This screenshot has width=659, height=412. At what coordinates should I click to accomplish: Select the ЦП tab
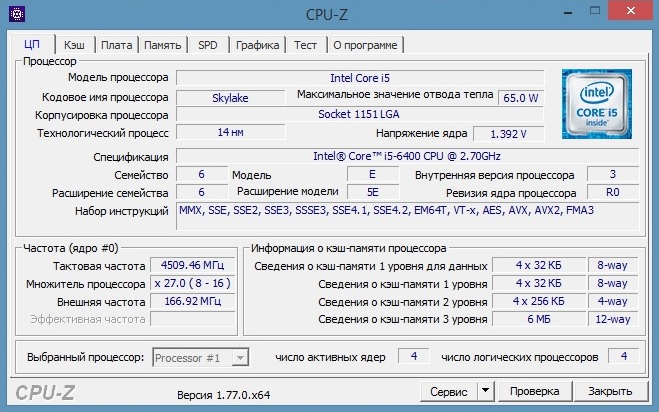point(32,44)
